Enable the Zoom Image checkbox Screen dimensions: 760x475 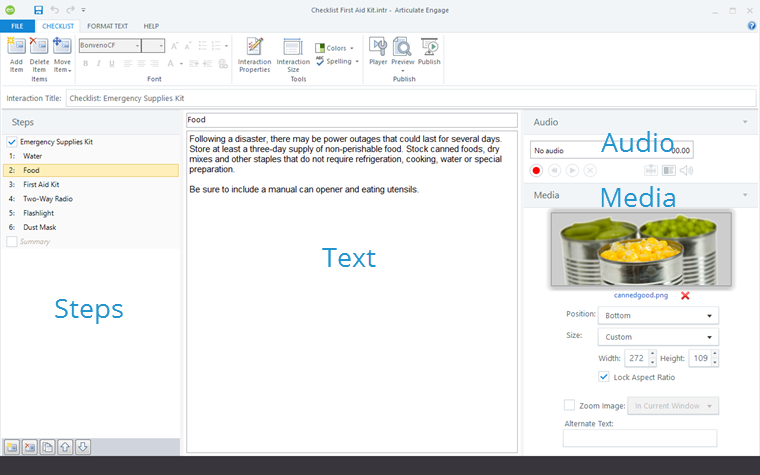569,405
